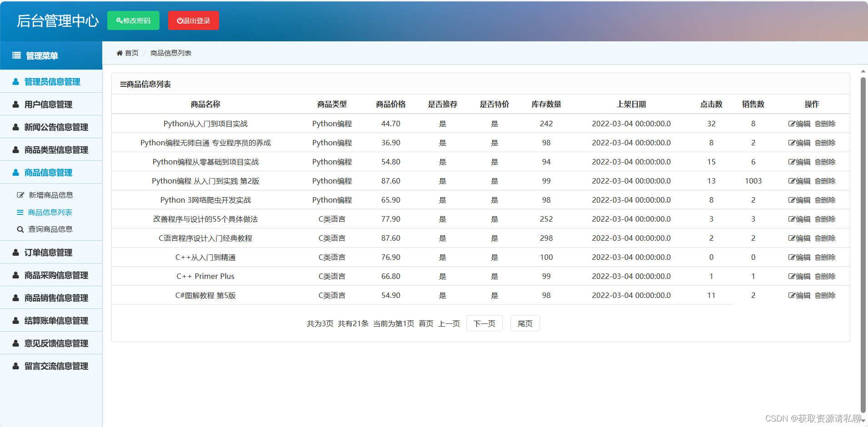The width and height of the screenshot is (868, 427).
Task: Delete Python编程 从入门到实践 第2版 row
Action: click(825, 181)
